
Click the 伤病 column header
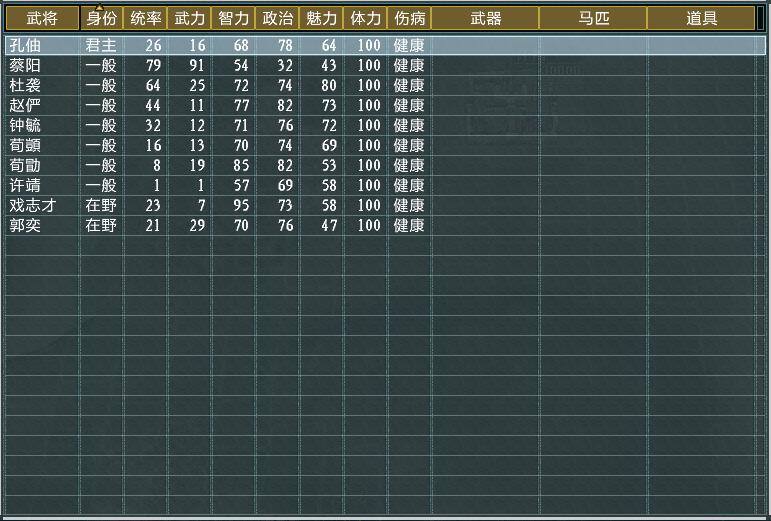pos(409,19)
